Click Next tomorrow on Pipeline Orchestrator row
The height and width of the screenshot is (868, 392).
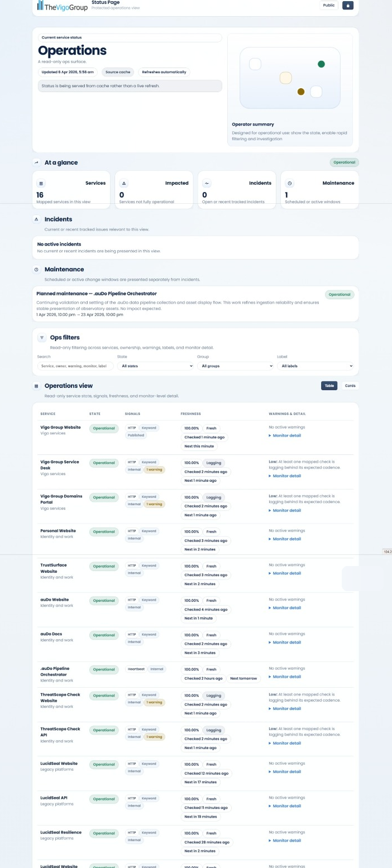(243, 678)
